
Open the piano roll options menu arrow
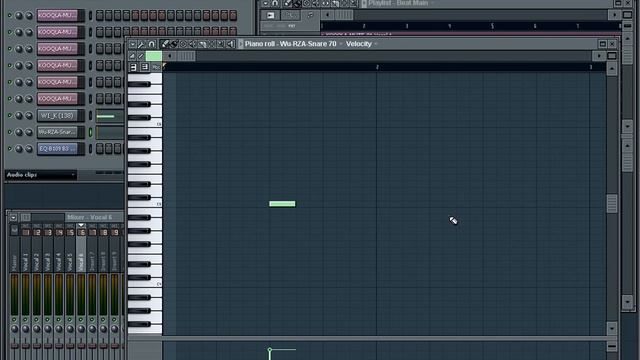[x=133, y=44]
